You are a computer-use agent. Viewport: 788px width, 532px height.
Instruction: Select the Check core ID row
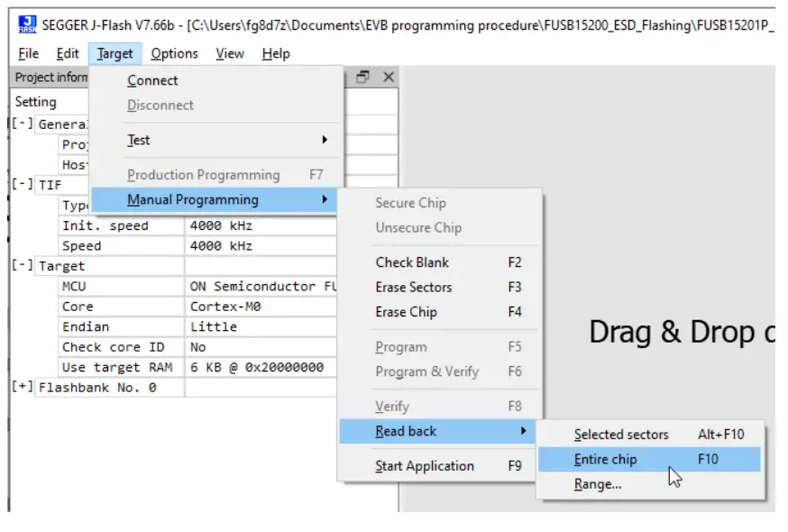[x=197, y=347]
